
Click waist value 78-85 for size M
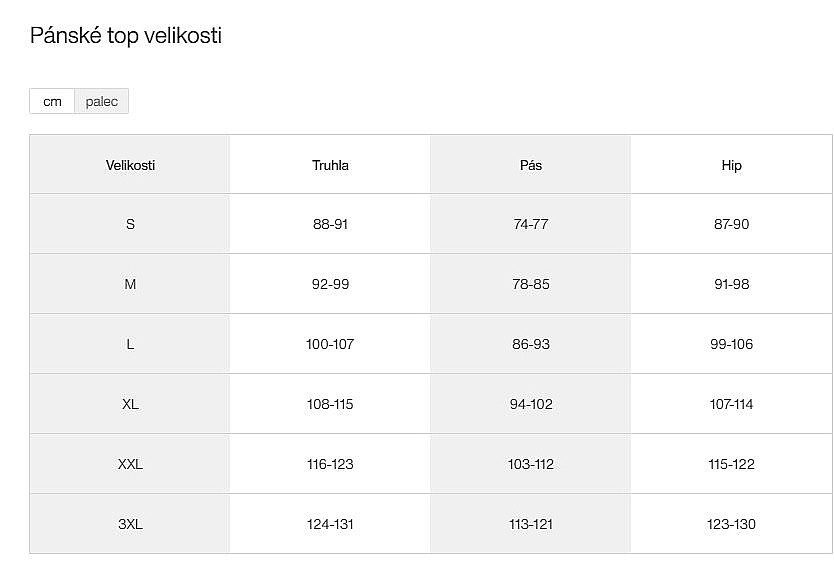click(531, 284)
